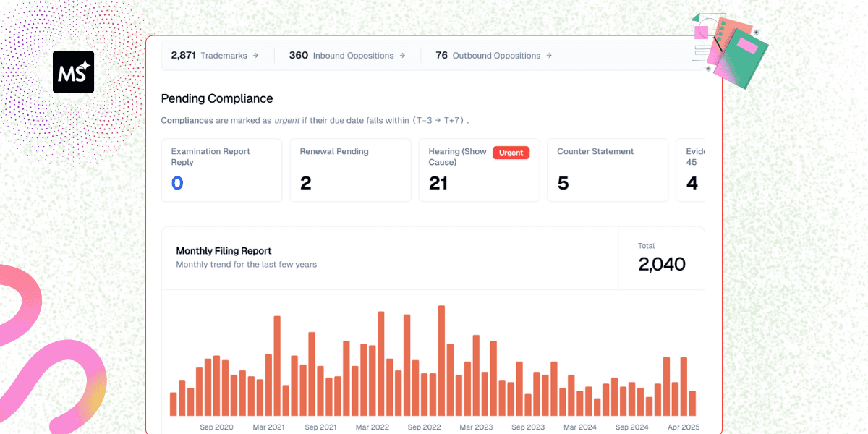Open the Counter Statement card
This screenshot has width=868, height=434.
pos(607,170)
